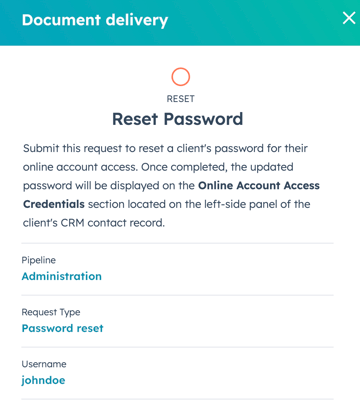The image size is (360, 408).
Task: Click the orange RESET circle icon
Action: tap(181, 77)
